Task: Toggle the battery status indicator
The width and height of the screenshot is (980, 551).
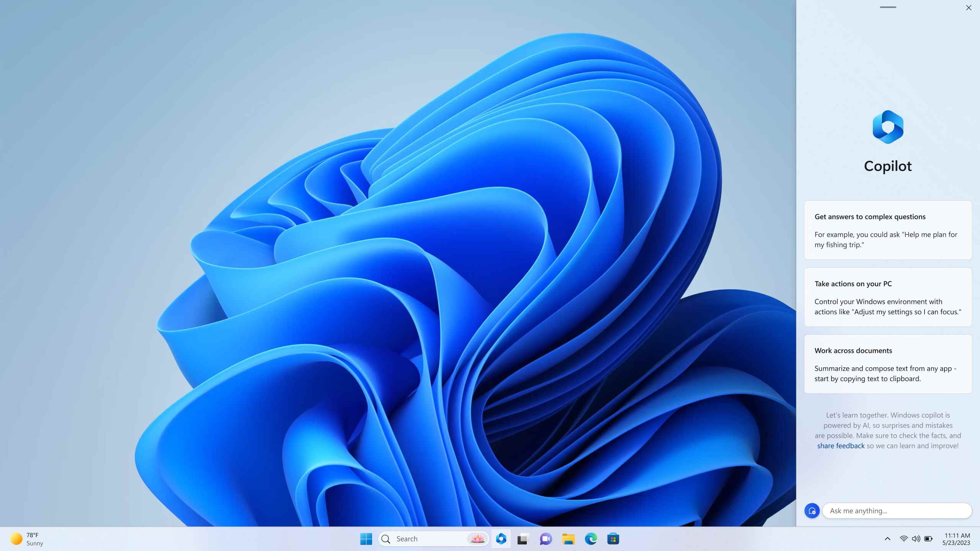Action: coord(928,539)
